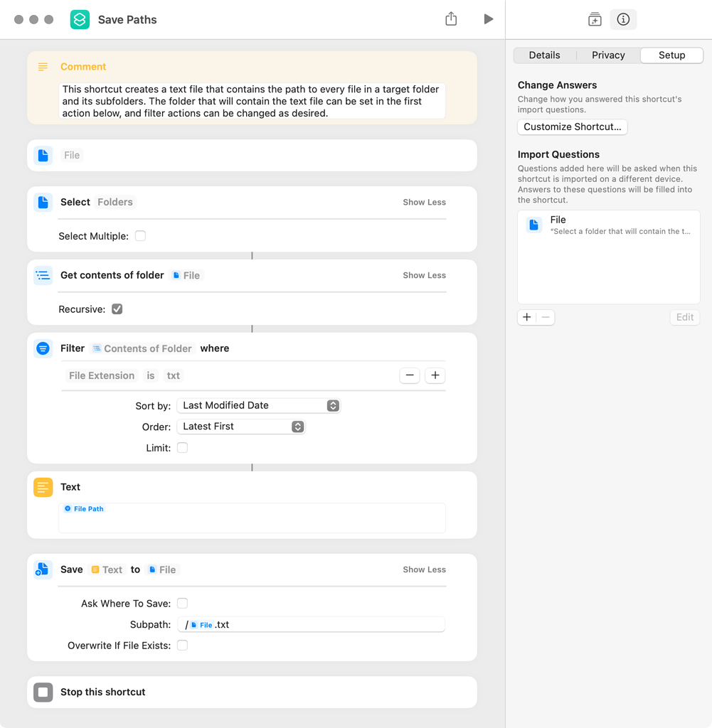Enable the Select Multiple checkbox

pos(140,236)
